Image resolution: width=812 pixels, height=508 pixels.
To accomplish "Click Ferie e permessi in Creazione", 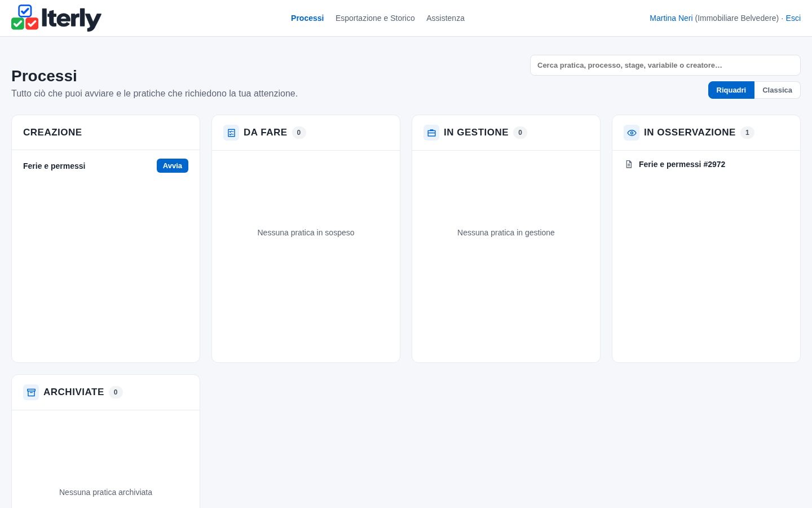I will (x=54, y=166).
